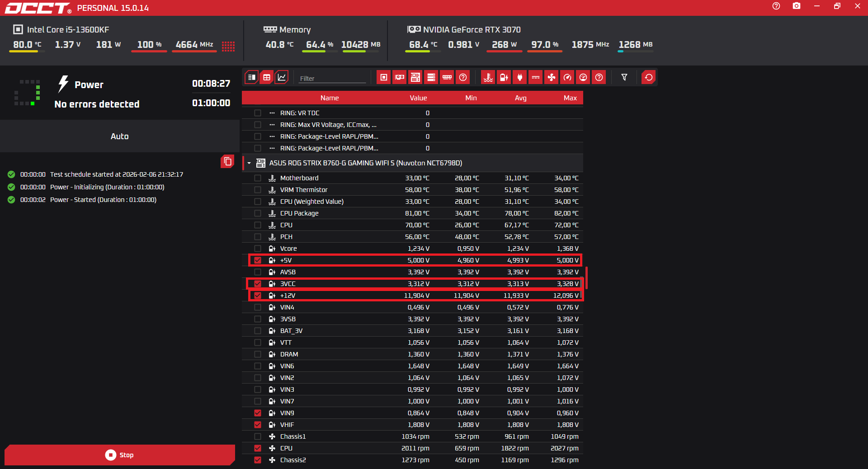Sort by the Name column header
Viewport: 868px width, 469px height.
(x=330, y=98)
